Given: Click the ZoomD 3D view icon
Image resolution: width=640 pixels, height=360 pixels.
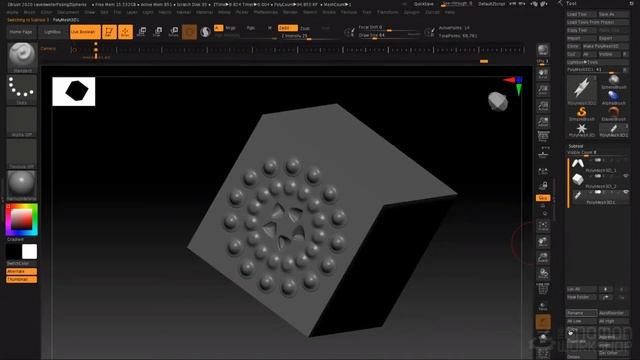Looking at the screenshot, I should 543,258.
